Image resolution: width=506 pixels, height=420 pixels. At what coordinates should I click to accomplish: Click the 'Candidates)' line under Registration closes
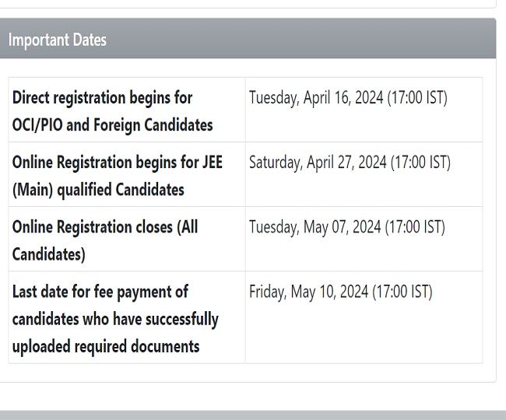(x=48, y=254)
